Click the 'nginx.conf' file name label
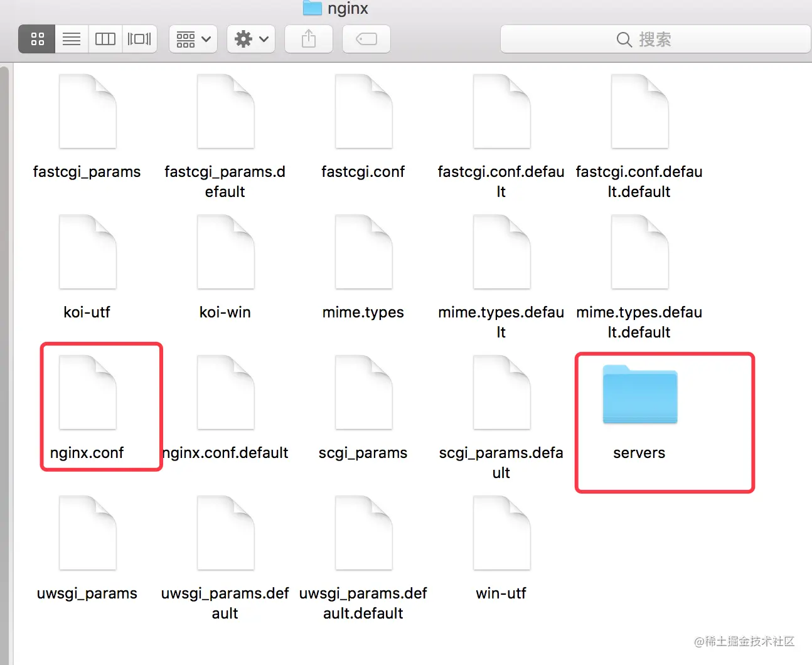Screen dimensions: 812x665 [87, 452]
